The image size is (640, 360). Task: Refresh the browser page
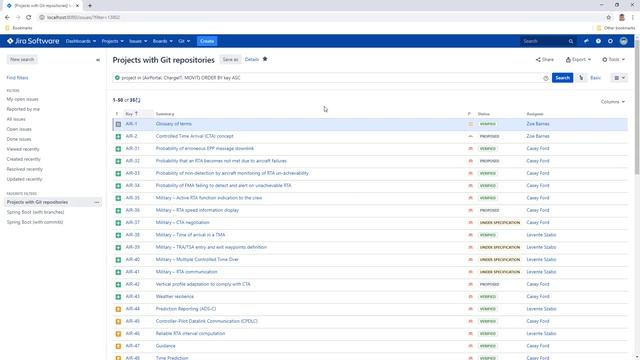tap(29, 18)
